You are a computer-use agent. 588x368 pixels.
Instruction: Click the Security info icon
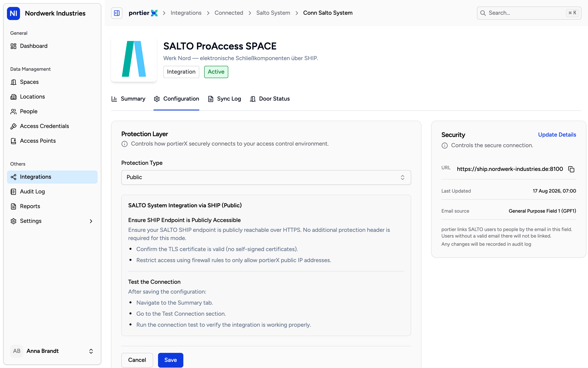point(444,146)
